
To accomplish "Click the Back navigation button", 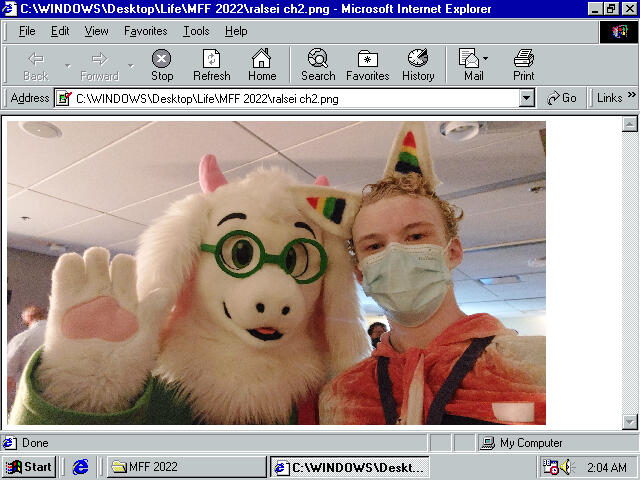I will [35, 65].
